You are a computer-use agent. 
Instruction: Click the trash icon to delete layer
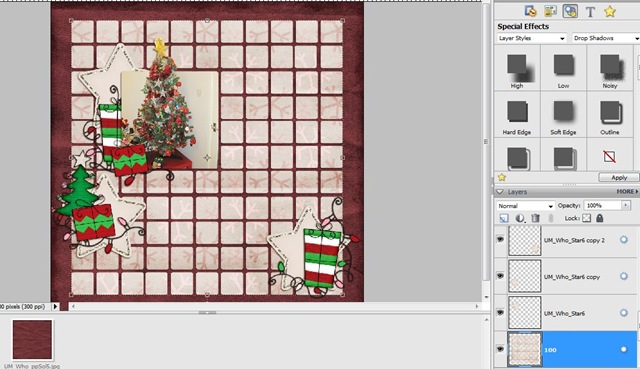pos(536,218)
